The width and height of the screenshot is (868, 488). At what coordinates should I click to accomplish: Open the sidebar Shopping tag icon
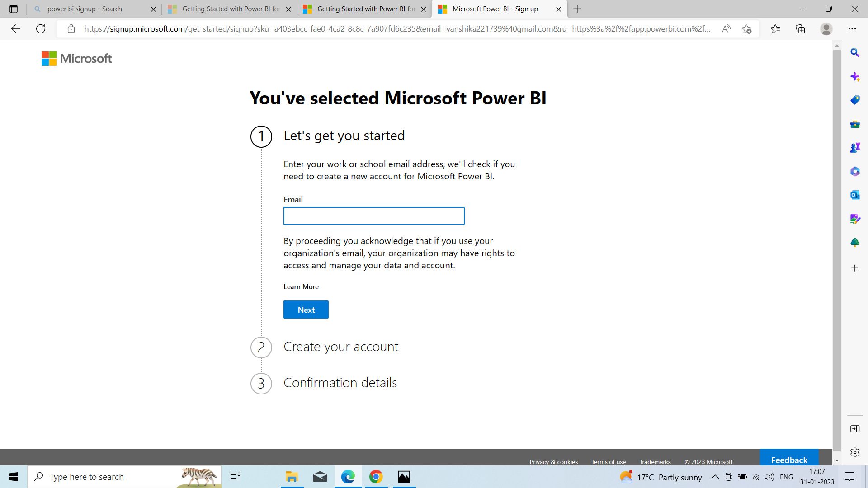pyautogui.click(x=854, y=100)
